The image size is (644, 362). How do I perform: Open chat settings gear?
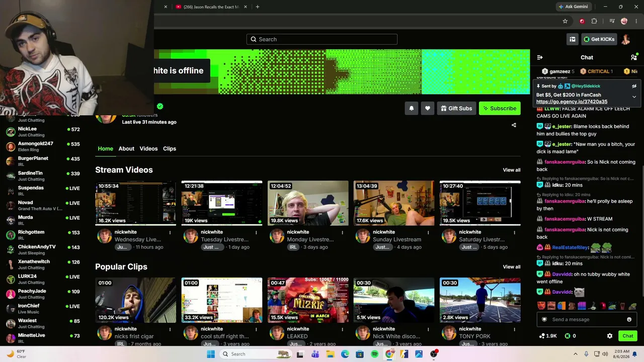610,336
